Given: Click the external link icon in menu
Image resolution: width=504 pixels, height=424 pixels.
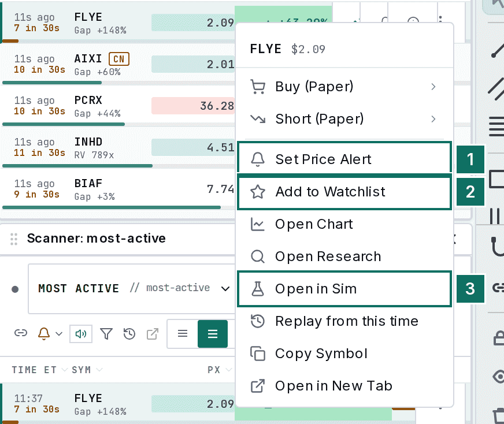Looking at the screenshot, I should click(258, 386).
